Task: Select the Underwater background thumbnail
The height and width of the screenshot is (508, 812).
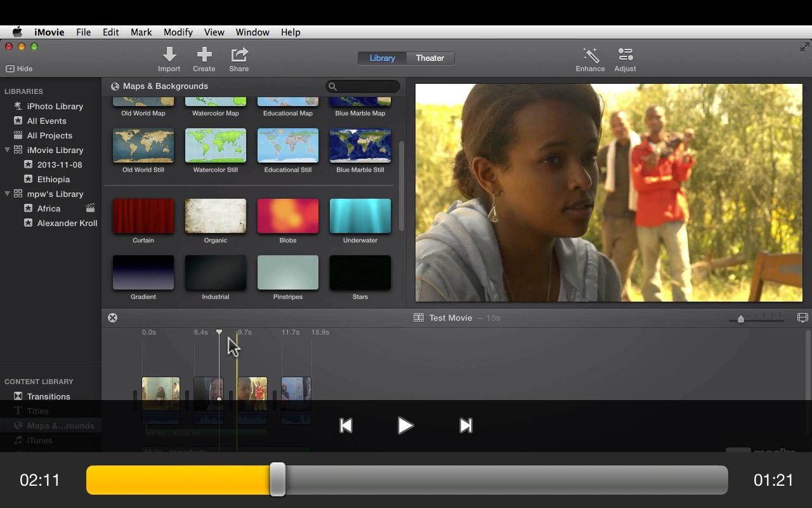Action: pyautogui.click(x=360, y=216)
